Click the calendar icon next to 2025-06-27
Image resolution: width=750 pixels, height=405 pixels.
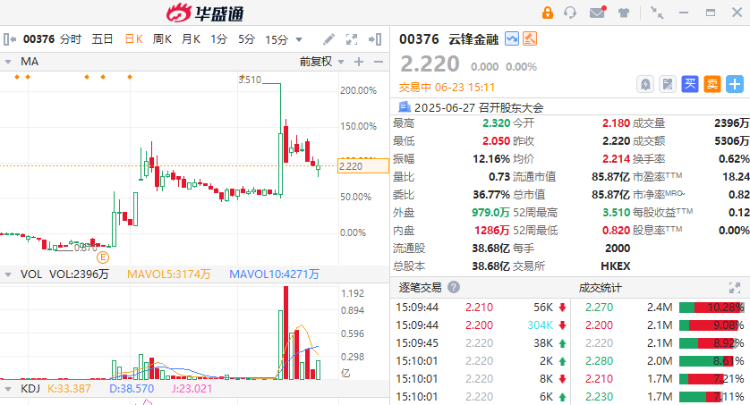405,107
